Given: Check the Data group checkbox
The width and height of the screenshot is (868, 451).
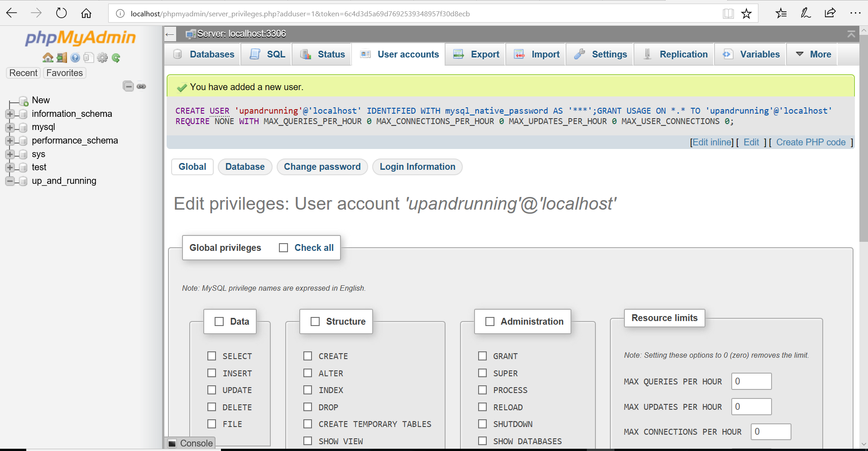Looking at the screenshot, I should 219,321.
